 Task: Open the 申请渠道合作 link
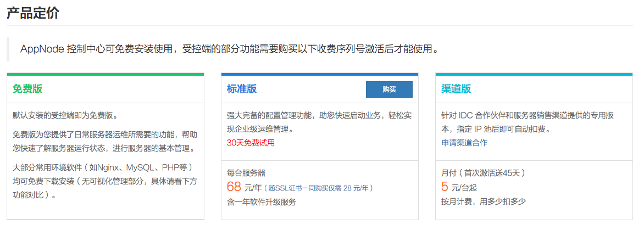click(464, 143)
